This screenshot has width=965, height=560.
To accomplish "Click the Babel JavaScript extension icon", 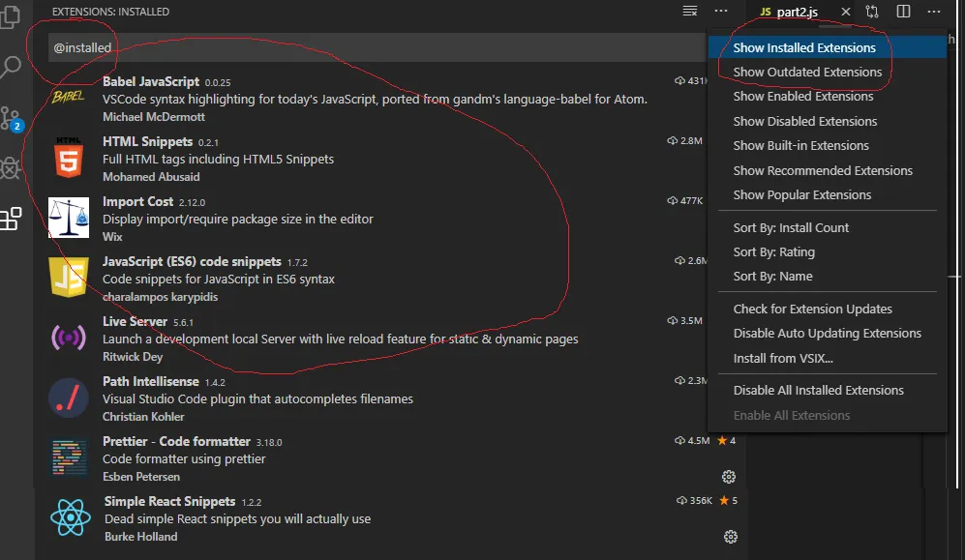I will pos(69,97).
